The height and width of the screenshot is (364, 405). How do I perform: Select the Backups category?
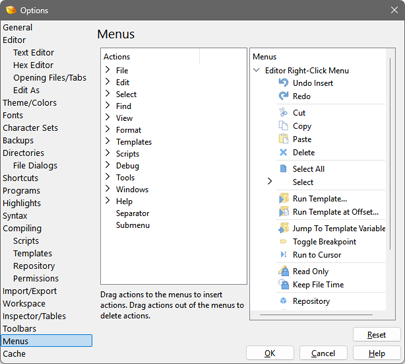[x=18, y=140]
